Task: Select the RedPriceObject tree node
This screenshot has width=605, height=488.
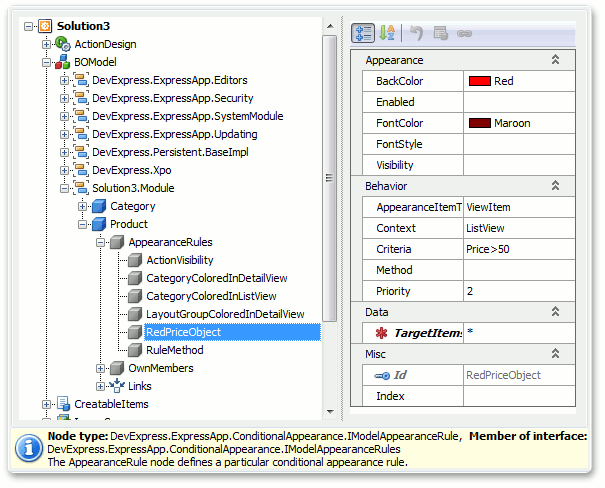Action: coord(232,332)
